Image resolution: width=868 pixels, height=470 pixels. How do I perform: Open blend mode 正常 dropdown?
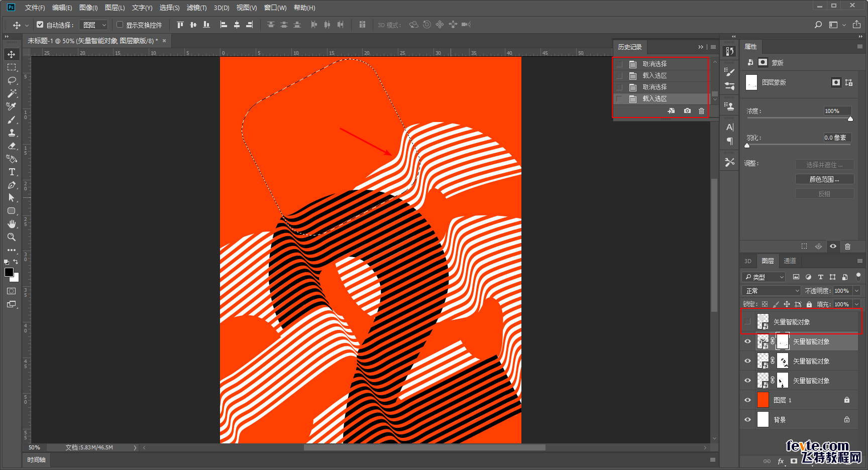click(771, 291)
